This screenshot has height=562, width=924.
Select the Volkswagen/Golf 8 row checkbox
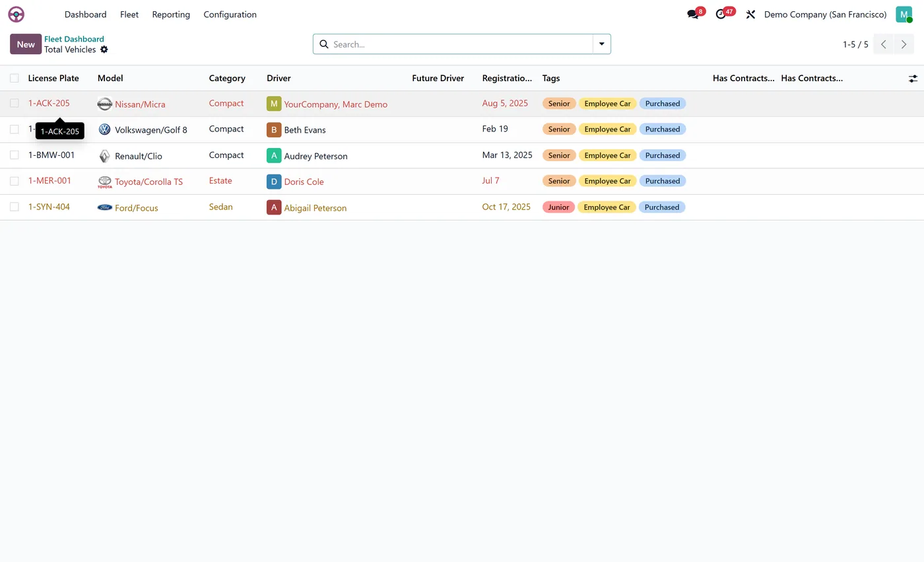[x=14, y=129]
